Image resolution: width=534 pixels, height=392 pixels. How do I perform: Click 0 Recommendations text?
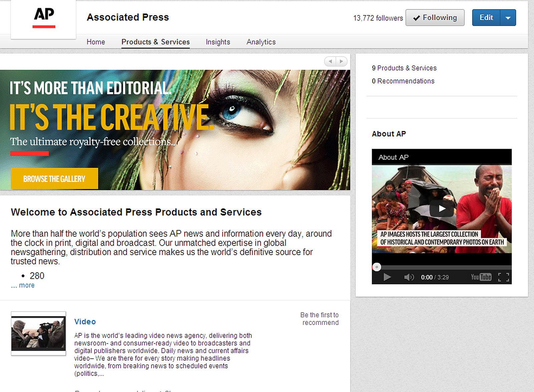coord(403,81)
